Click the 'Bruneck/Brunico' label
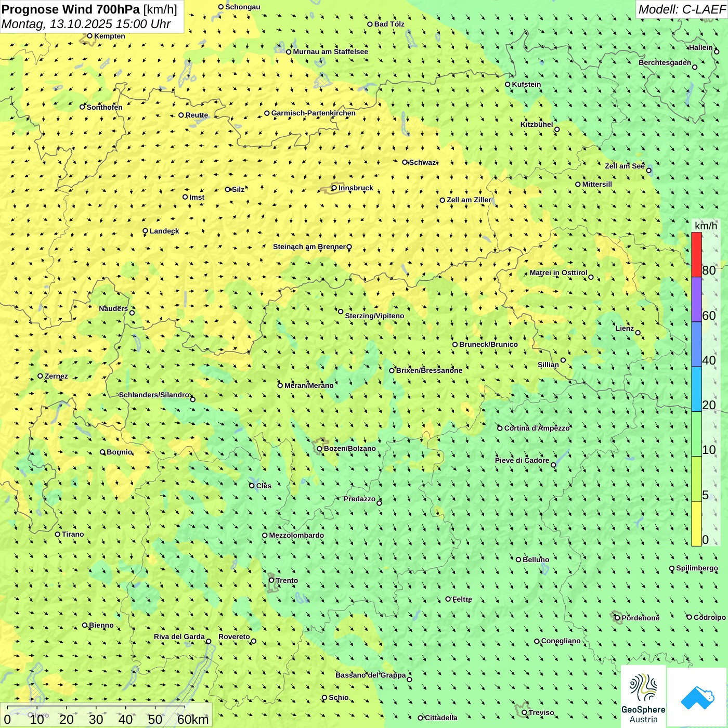This screenshot has height=728, width=728. tap(489, 344)
